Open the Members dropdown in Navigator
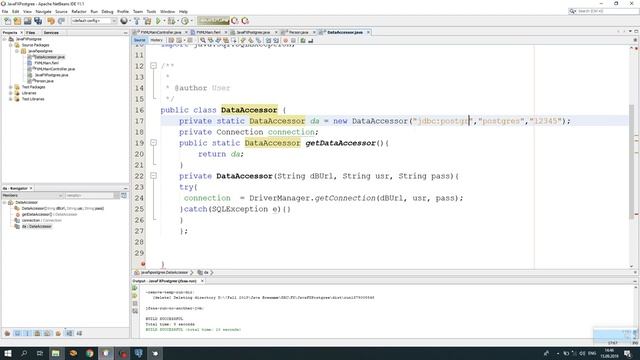 point(32,196)
